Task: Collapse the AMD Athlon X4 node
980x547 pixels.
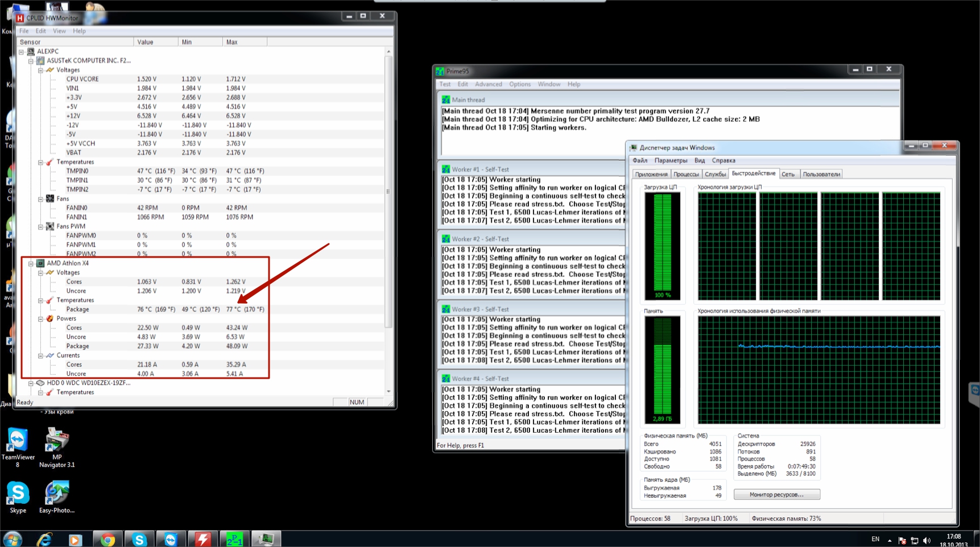Action: tap(31, 264)
